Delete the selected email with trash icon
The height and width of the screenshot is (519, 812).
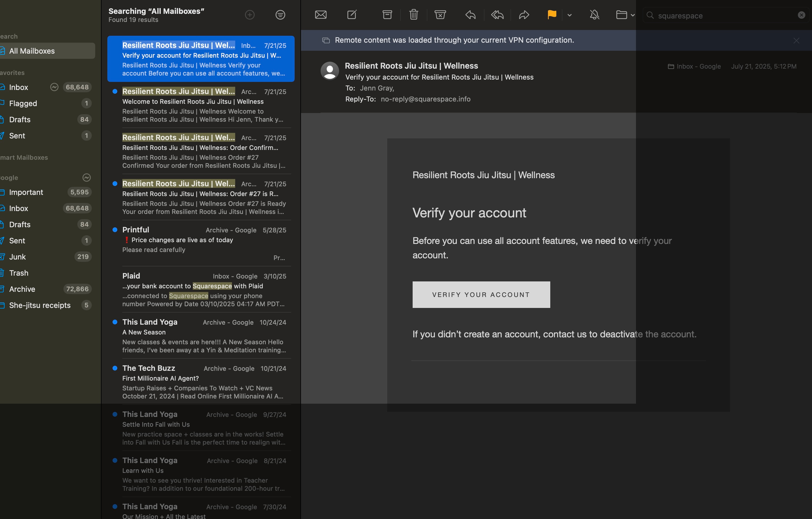pyautogui.click(x=414, y=15)
